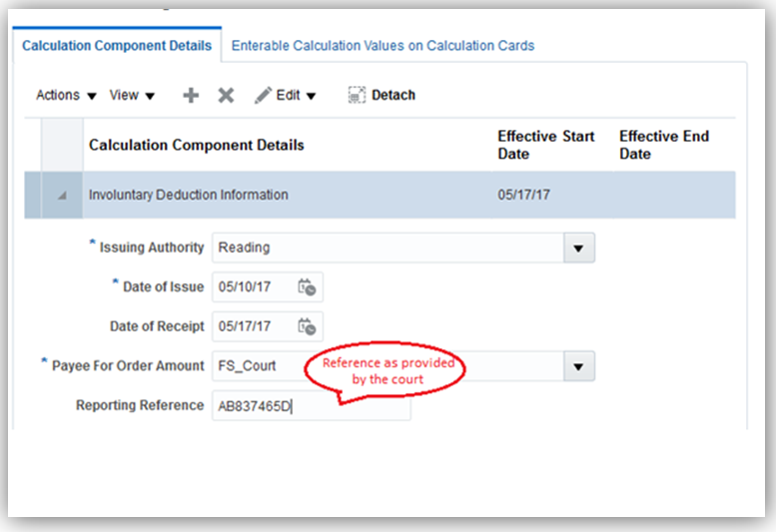
Task: Click the 05/17/17 effective start date cell
Action: coord(523,195)
